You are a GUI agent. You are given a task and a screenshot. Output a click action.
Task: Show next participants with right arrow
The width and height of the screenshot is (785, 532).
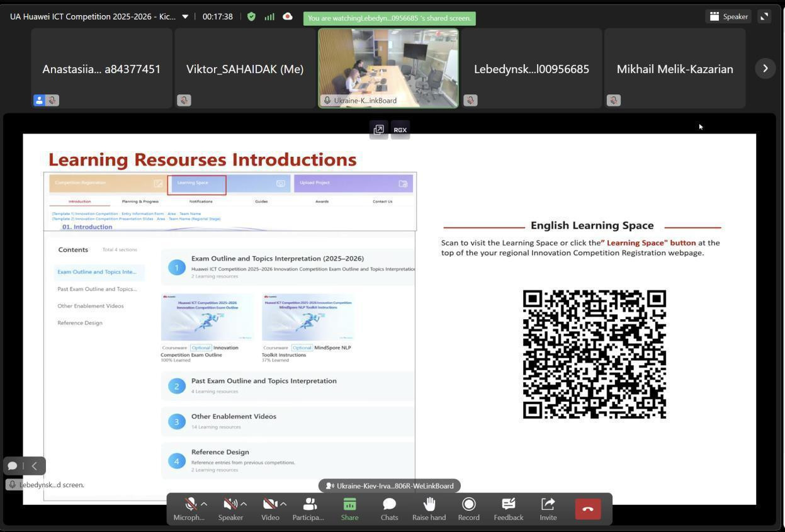tap(765, 69)
